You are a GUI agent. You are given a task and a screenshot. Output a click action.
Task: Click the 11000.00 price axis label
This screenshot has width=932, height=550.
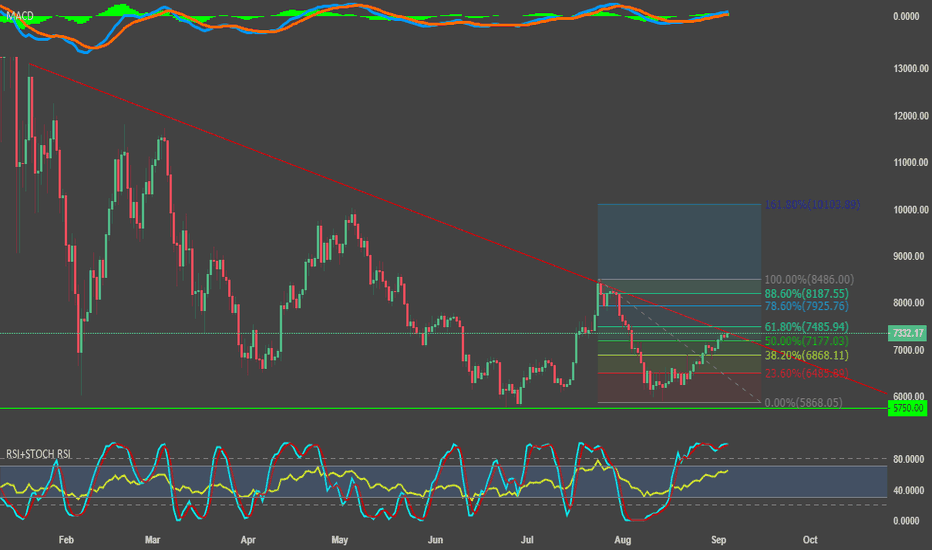coord(911,162)
